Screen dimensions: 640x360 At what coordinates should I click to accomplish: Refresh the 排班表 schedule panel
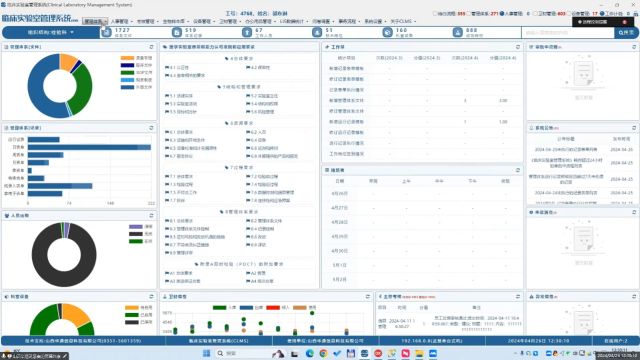pos(518,170)
